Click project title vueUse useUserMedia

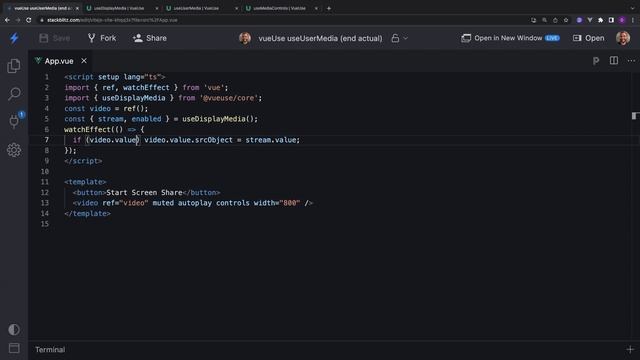click(320, 38)
